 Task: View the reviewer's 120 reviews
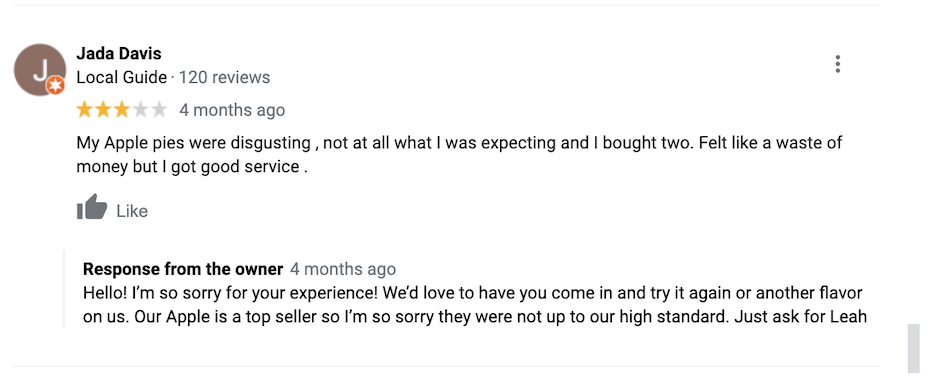(x=224, y=78)
